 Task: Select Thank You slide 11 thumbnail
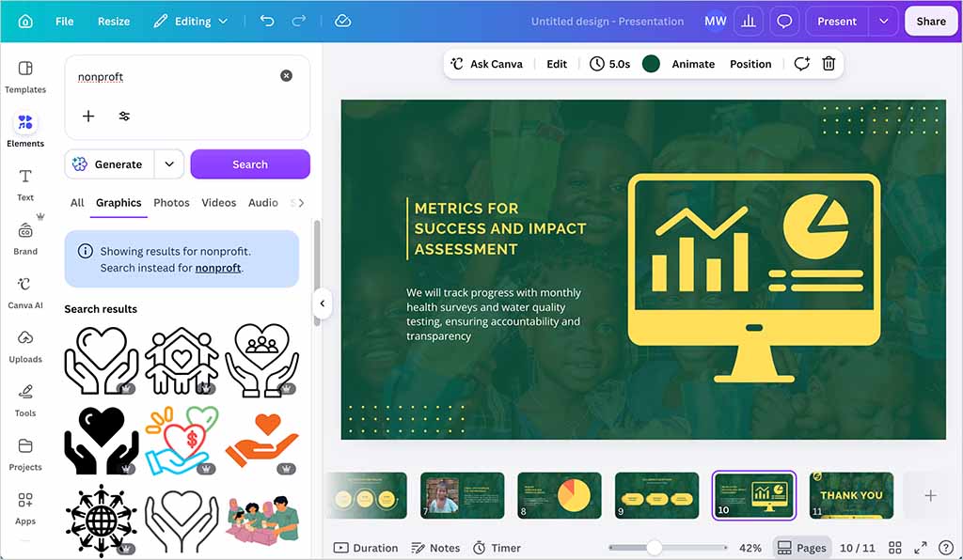pyautogui.click(x=851, y=495)
